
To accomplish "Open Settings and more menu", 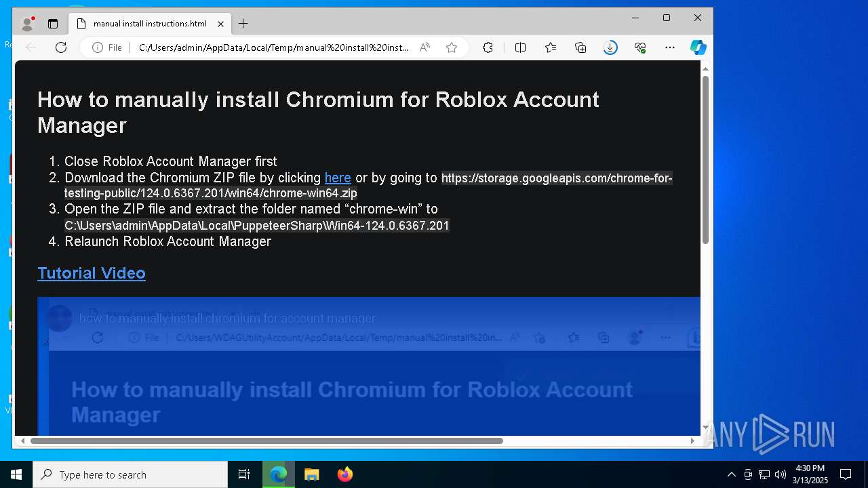I will 670,47.
